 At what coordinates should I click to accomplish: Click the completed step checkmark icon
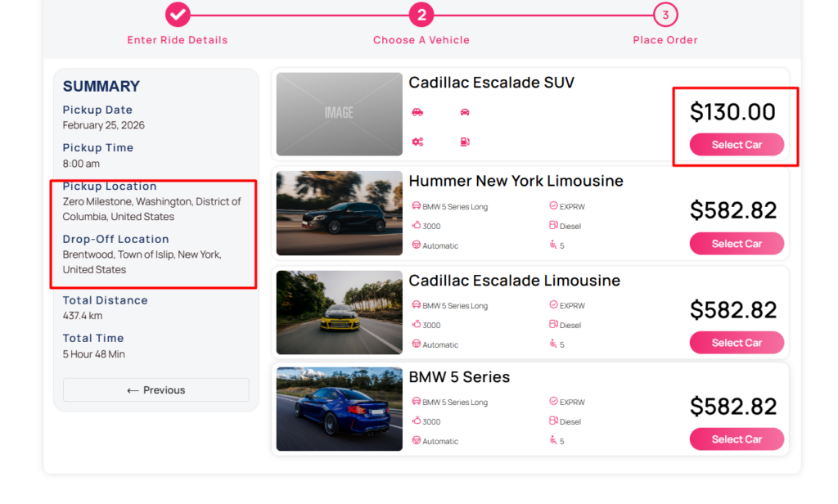[x=178, y=14]
